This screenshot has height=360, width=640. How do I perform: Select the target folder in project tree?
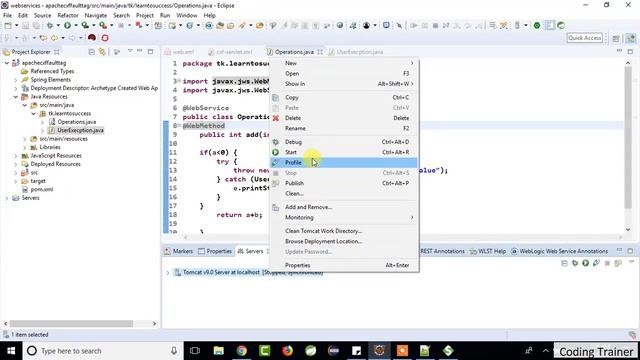[x=38, y=181]
